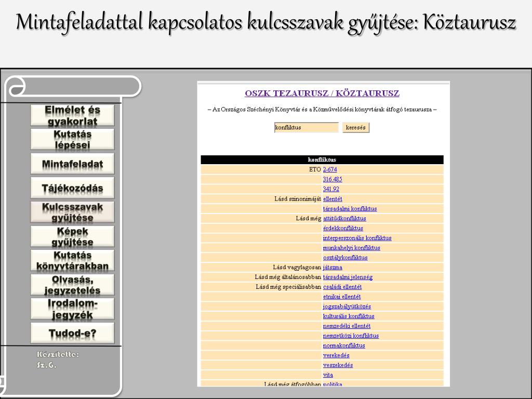Open the jogszabályütközés link
This screenshot has height=399, width=532.
[347, 307]
